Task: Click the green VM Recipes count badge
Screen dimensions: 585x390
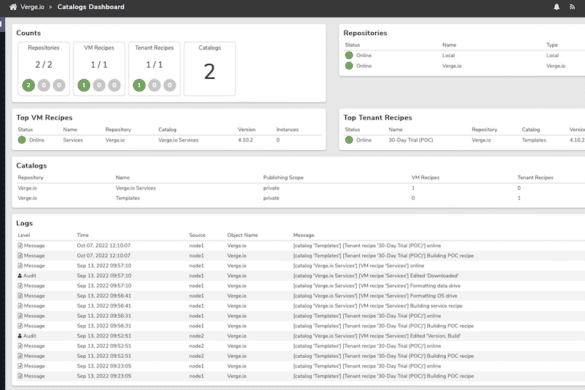Action: pyautogui.click(x=84, y=85)
